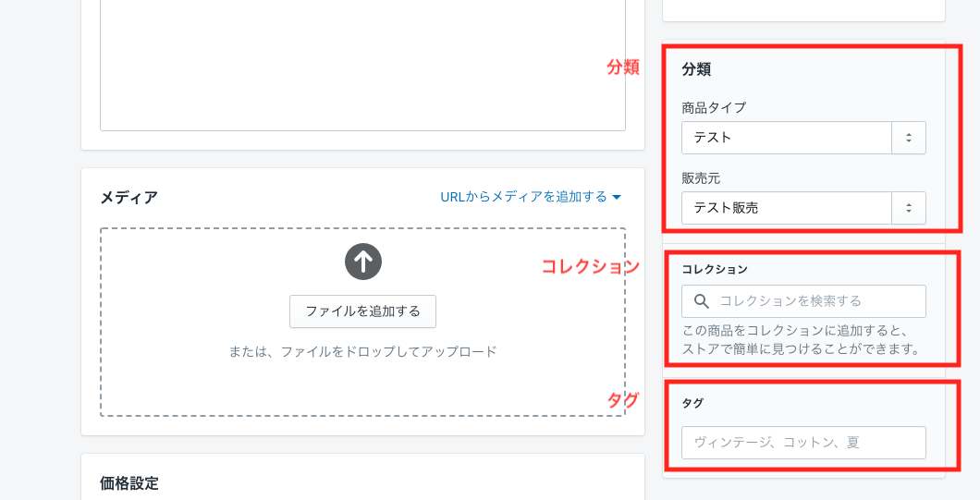Image resolution: width=980 pixels, height=500 pixels.
Task: Click the 商品タイプ field label
Action: pyautogui.click(x=713, y=107)
